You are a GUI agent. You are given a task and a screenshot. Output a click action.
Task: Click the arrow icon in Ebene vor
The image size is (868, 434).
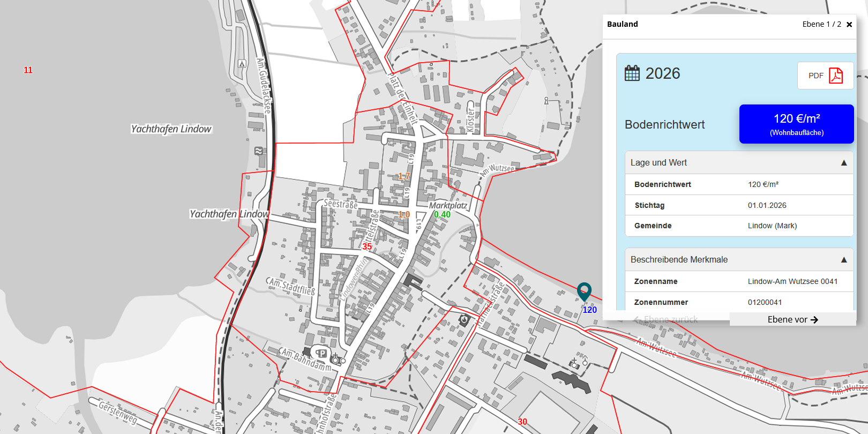(x=814, y=320)
